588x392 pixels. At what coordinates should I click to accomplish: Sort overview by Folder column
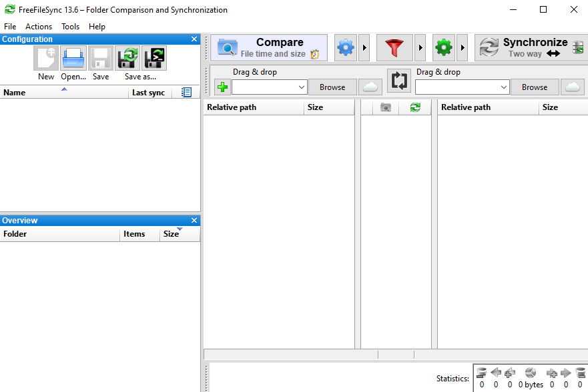59,234
